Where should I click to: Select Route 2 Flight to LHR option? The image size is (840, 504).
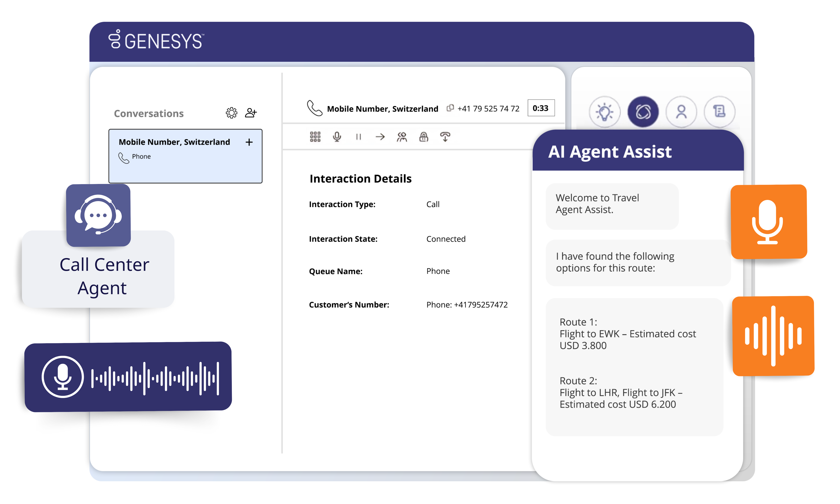pyautogui.click(x=621, y=393)
